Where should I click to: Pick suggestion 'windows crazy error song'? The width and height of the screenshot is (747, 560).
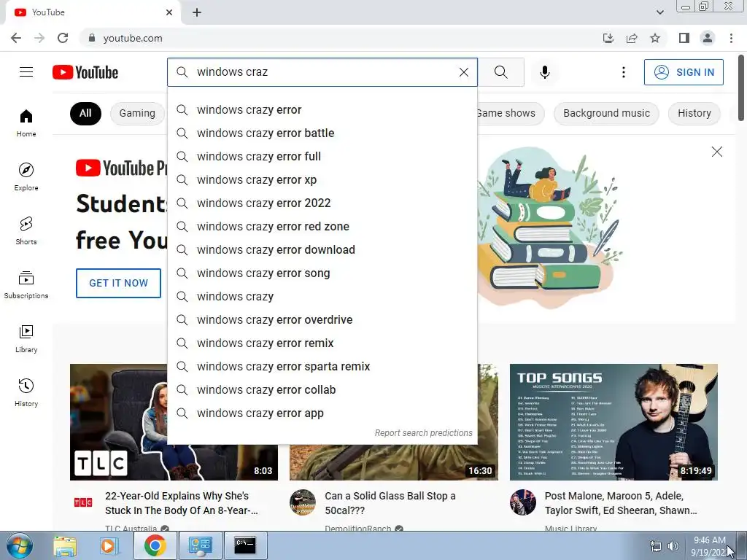(322, 273)
